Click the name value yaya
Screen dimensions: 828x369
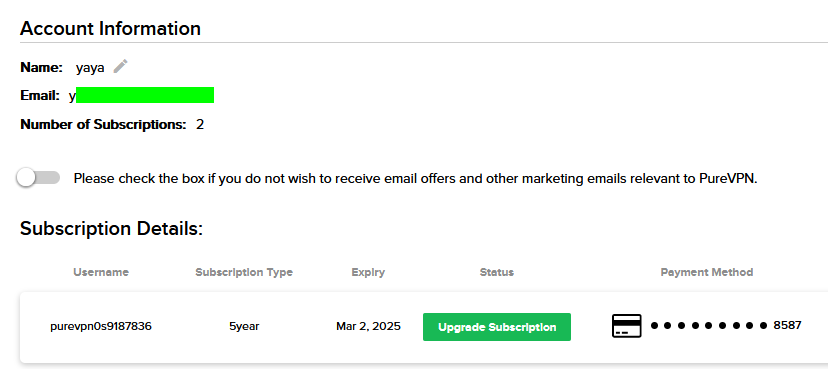pos(90,68)
